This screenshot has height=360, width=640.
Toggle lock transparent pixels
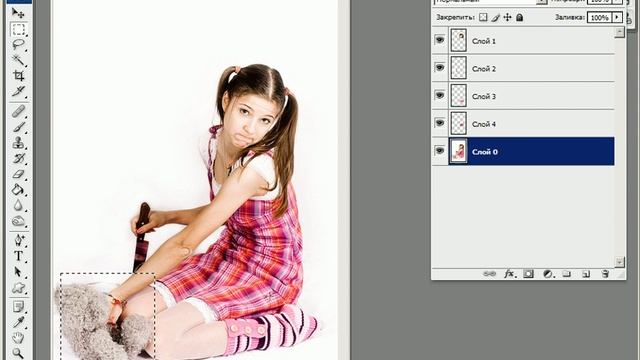(x=483, y=17)
